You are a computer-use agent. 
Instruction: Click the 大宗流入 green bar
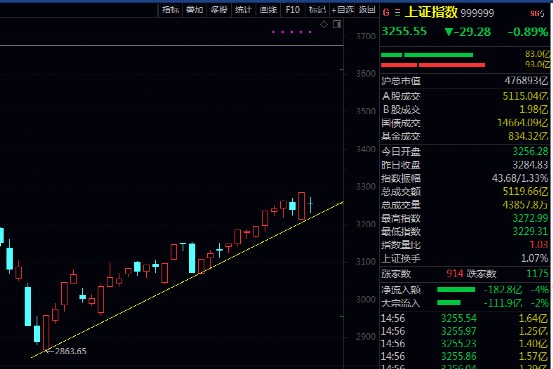pos(449,302)
